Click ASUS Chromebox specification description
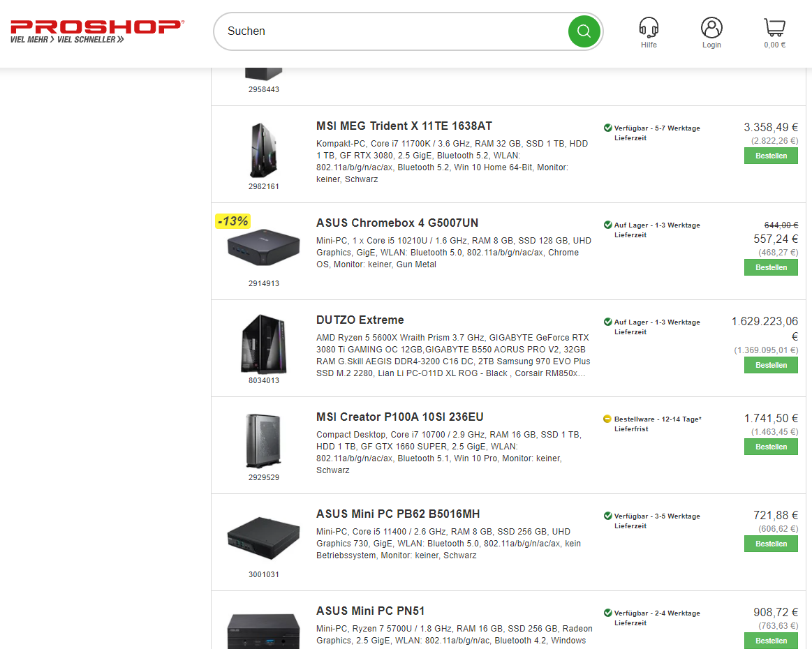 pyautogui.click(x=454, y=253)
